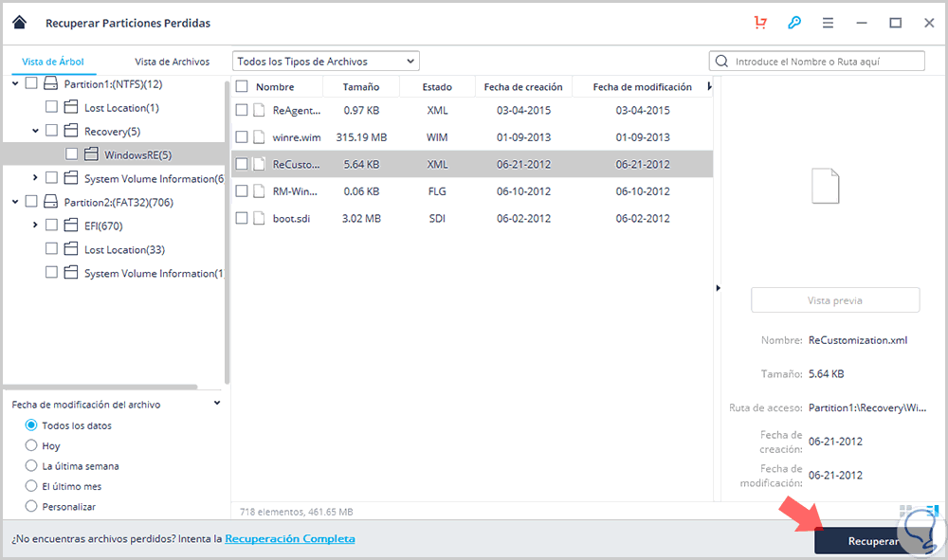Screen dimensions: 948x560
Task: Click the Vista previa button
Action: click(x=835, y=300)
